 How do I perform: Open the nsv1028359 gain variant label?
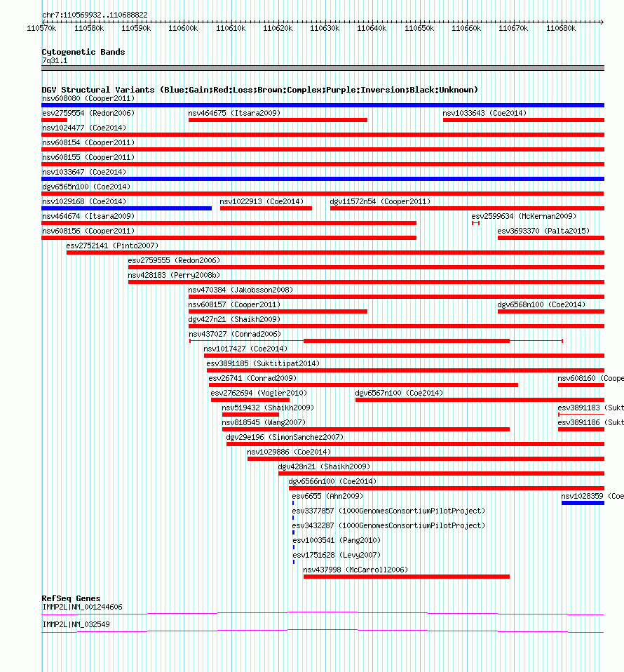pyautogui.click(x=592, y=496)
